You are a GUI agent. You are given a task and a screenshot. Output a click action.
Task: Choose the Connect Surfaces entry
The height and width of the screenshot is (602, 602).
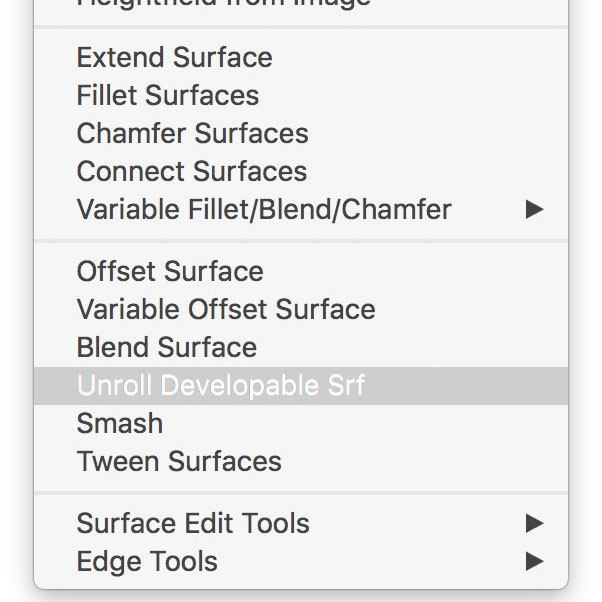(x=301, y=172)
